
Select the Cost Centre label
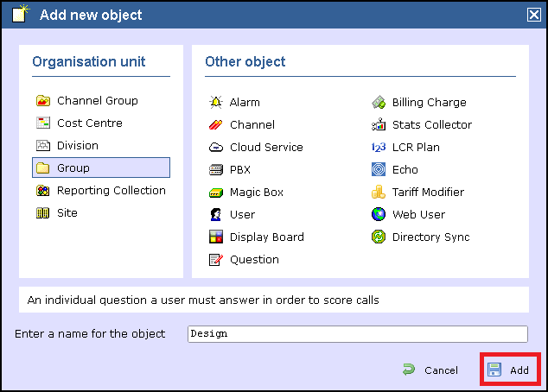[x=90, y=123]
